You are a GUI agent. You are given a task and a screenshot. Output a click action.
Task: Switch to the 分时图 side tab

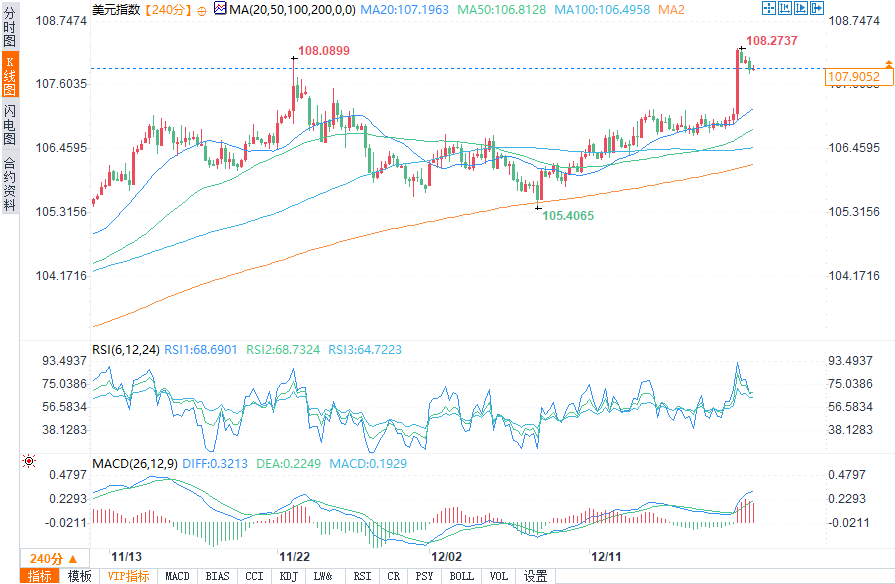point(9,27)
